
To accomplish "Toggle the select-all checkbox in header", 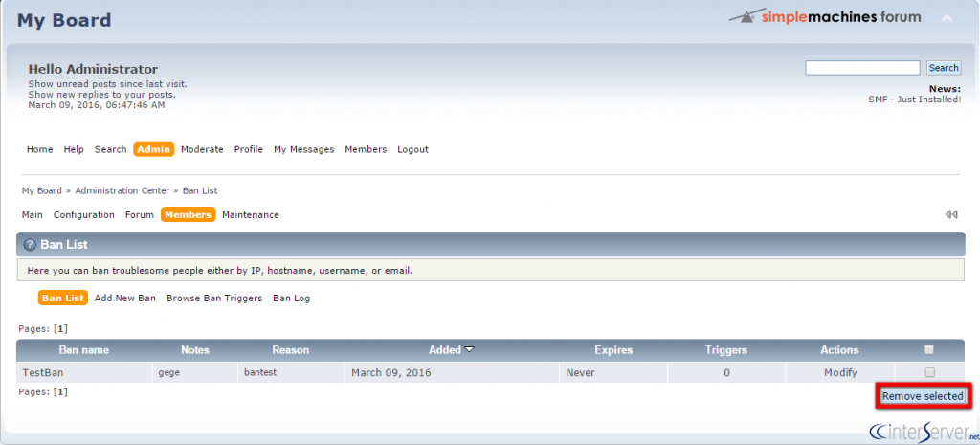I will 929,349.
